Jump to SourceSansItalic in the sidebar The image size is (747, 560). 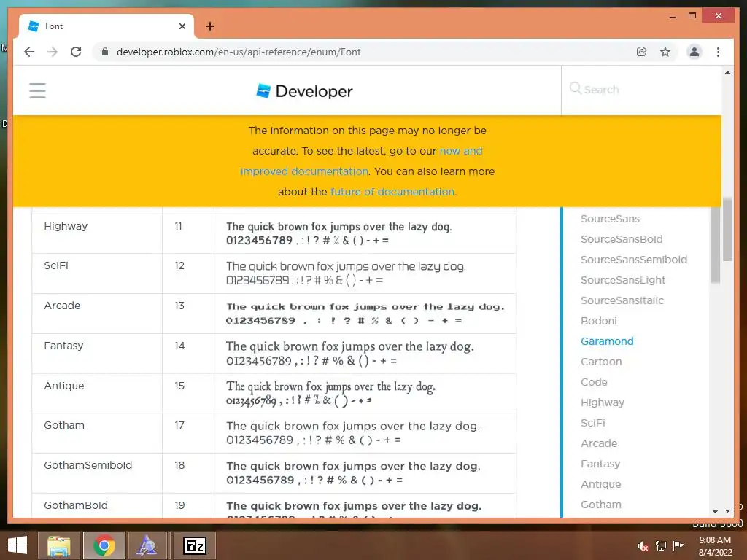click(x=622, y=300)
